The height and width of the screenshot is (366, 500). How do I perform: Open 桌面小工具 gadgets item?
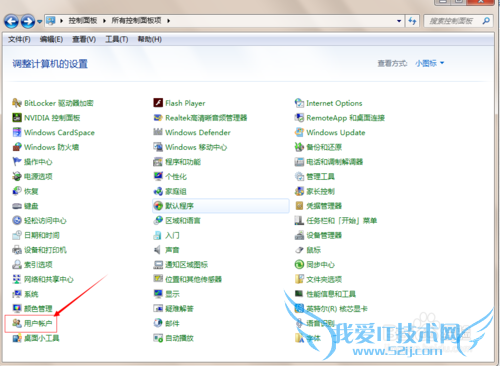[36, 338]
